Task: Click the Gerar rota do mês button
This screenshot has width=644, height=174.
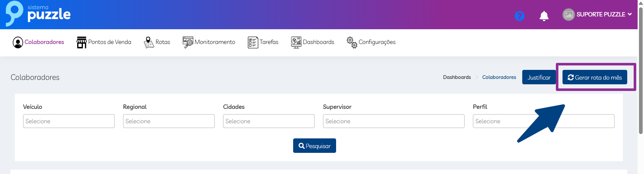Action: click(x=595, y=77)
